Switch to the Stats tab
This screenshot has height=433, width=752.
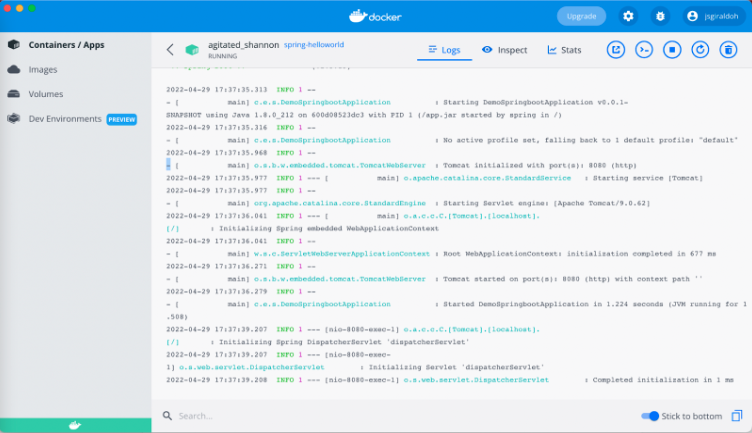(x=564, y=49)
